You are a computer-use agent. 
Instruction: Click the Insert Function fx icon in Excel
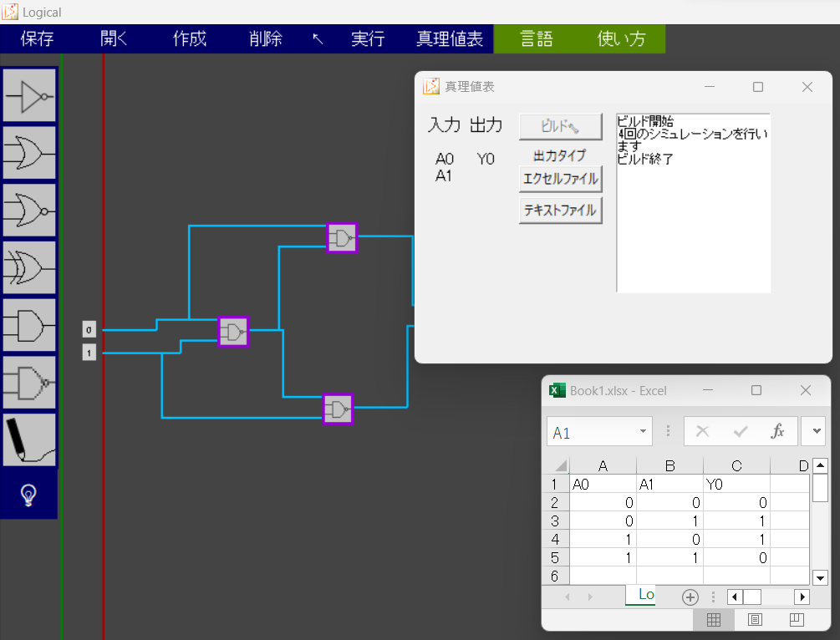[x=776, y=431]
